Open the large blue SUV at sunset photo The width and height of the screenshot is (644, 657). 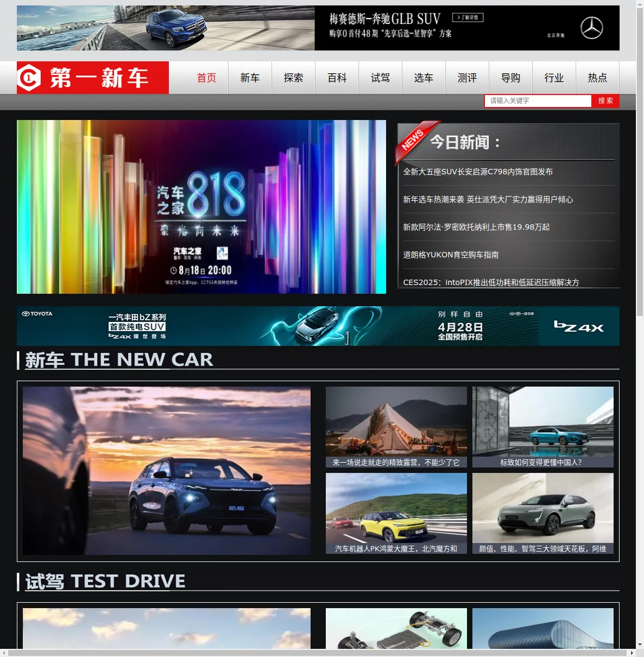coord(167,471)
